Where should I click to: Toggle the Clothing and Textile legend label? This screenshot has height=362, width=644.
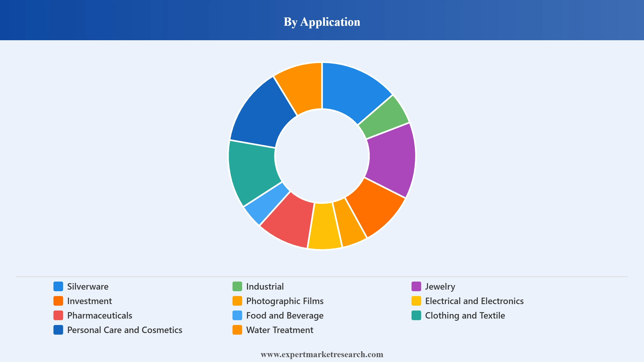tap(465, 316)
